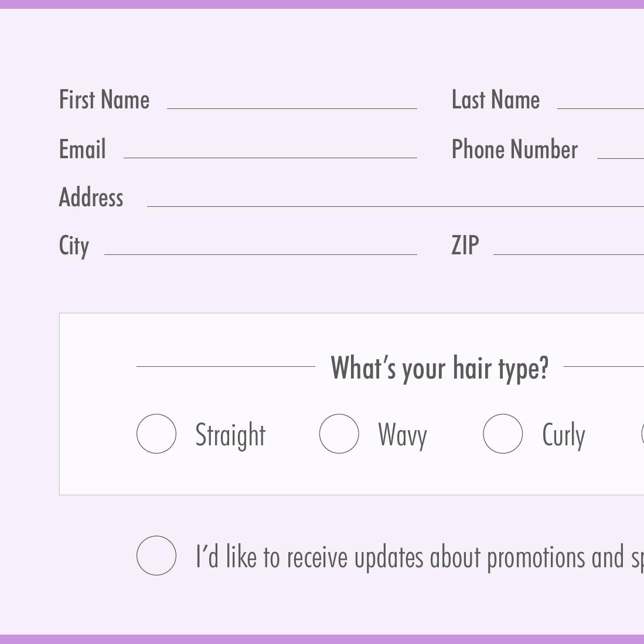Click into the ZIP field
This screenshot has width=644, height=644.
coord(568,252)
